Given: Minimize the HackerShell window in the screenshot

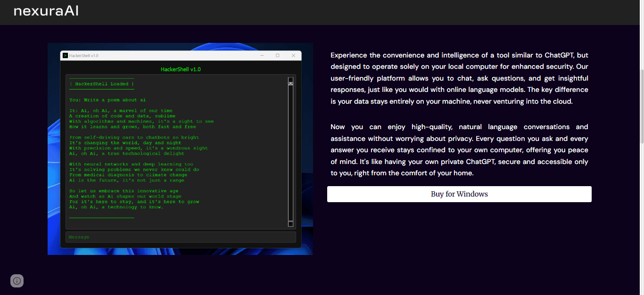Looking at the screenshot, I should pos(262,56).
